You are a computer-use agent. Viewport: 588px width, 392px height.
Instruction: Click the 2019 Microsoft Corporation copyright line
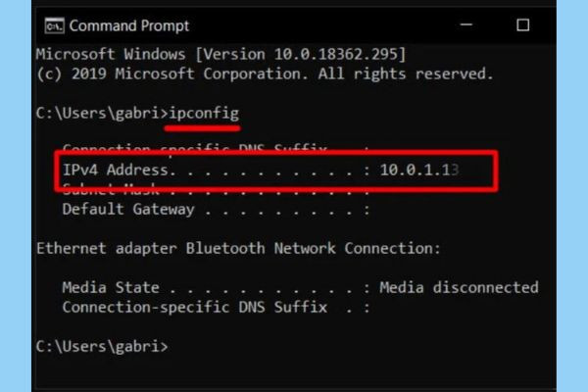point(265,73)
